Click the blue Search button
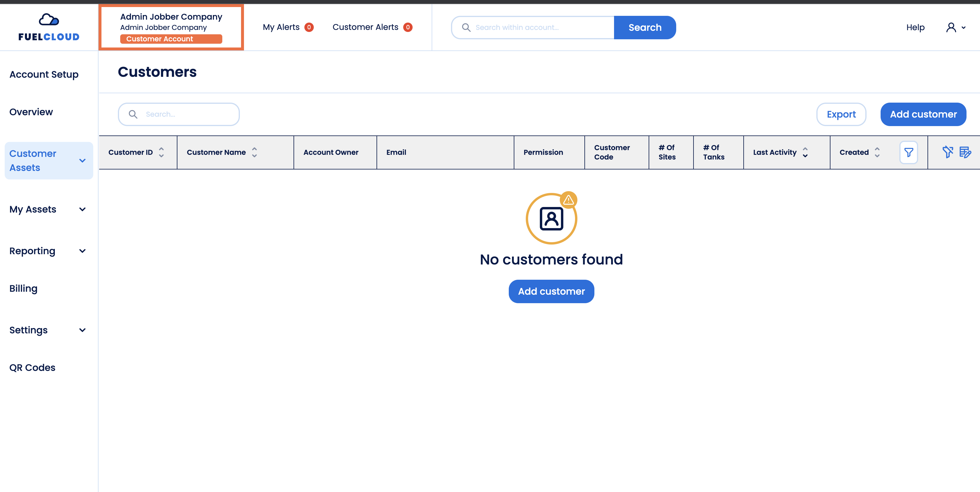 [x=645, y=27]
